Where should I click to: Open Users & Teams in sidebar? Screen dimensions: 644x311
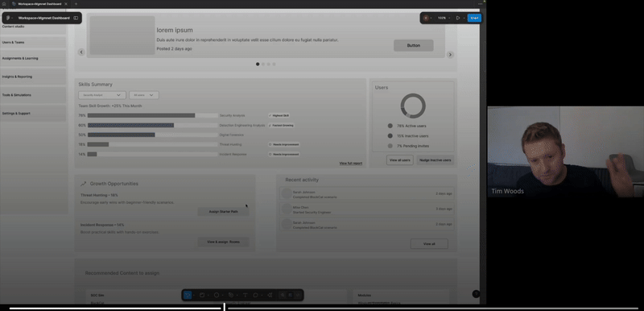pos(33,43)
